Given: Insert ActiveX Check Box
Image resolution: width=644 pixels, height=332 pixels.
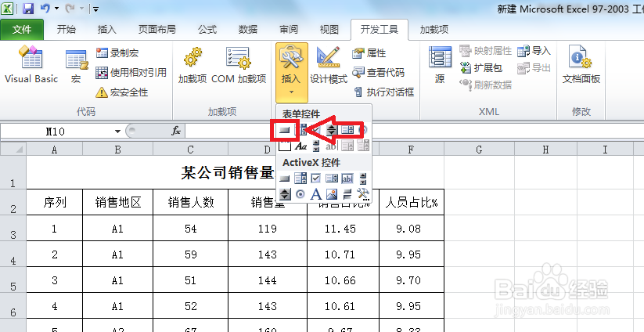Looking at the screenshot, I should (316, 179).
